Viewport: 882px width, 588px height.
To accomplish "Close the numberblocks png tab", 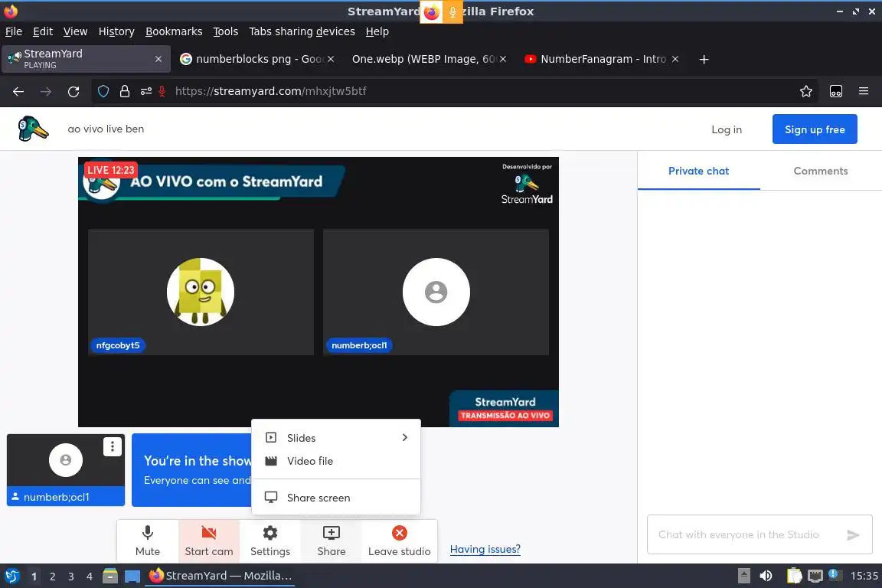I will [x=331, y=59].
